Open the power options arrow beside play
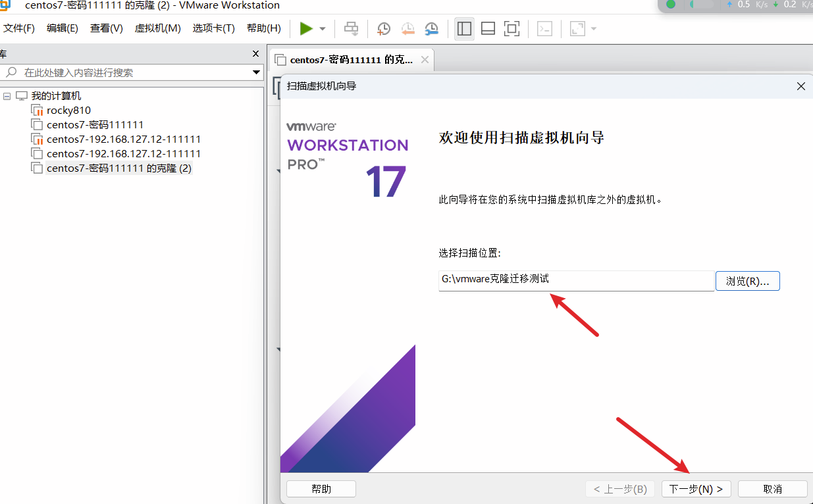Screen dimensions: 813x504 coord(323,29)
